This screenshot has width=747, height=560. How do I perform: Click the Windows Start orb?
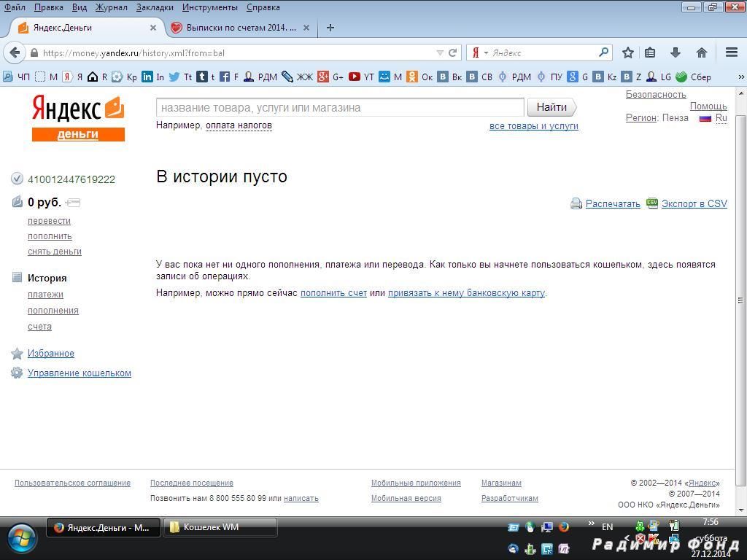pos(21,539)
